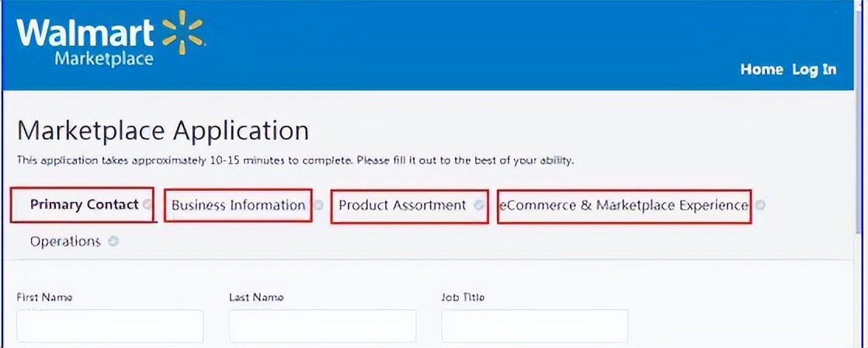868x348 pixels.
Task: Click status circle icon beside Product Assortment
Action: click(479, 205)
